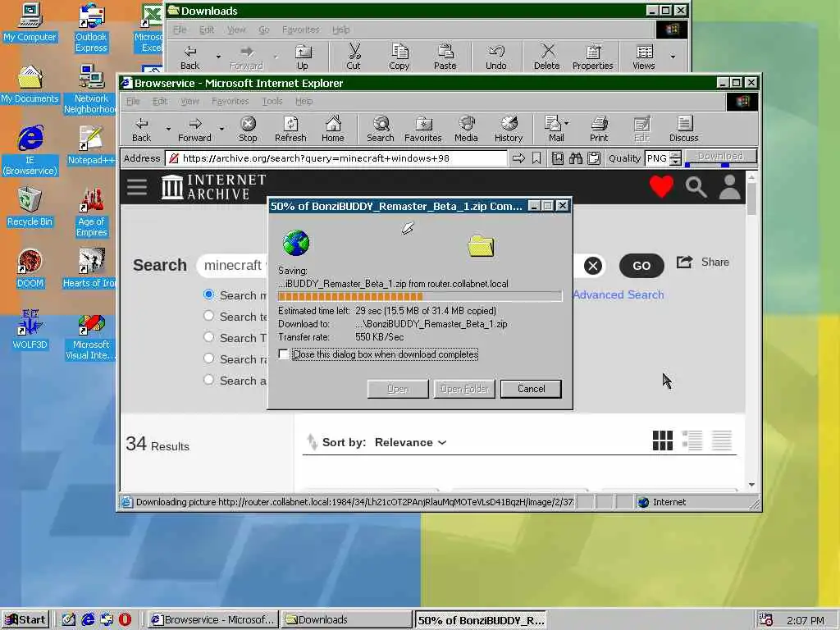Change the PNG Quality spinner
840x630 pixels.
click(x=676, y=158)
